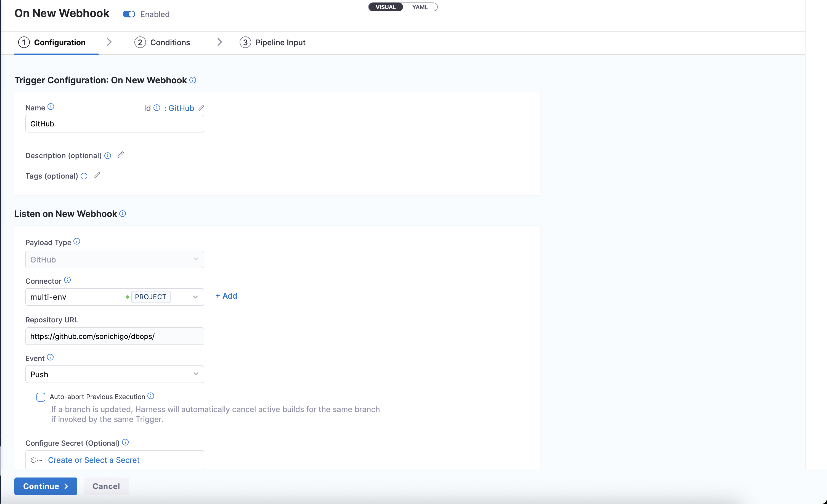Viewport: 827px width, 504px height.
Task: Open the pencil icon beside Description (optional)
Action: [121, 155]
